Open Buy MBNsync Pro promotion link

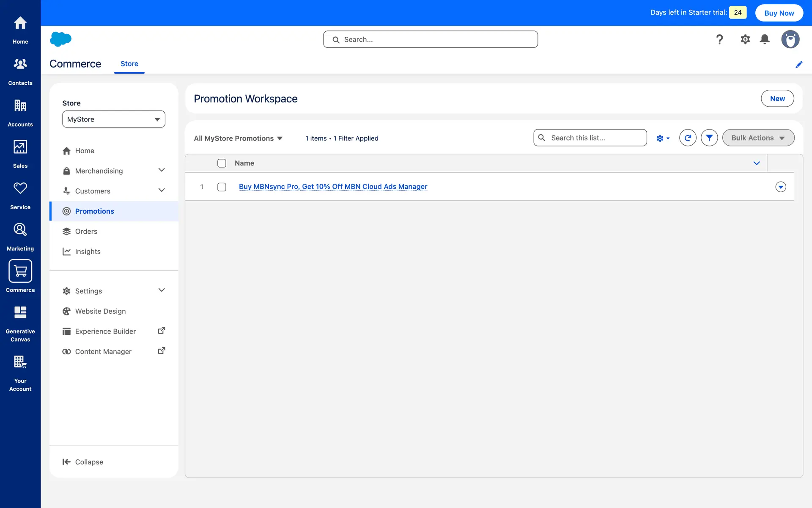tap(333, 187)
